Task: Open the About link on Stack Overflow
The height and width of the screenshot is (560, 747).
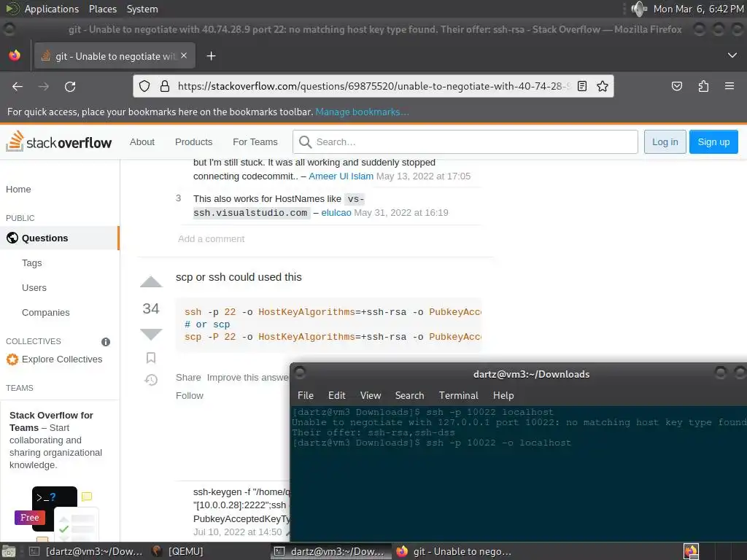Action: [x=142, y=142]
